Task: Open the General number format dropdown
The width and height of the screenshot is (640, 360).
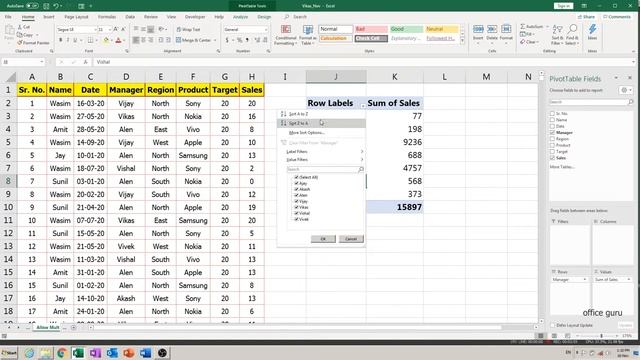Action: tap(266, 29)
